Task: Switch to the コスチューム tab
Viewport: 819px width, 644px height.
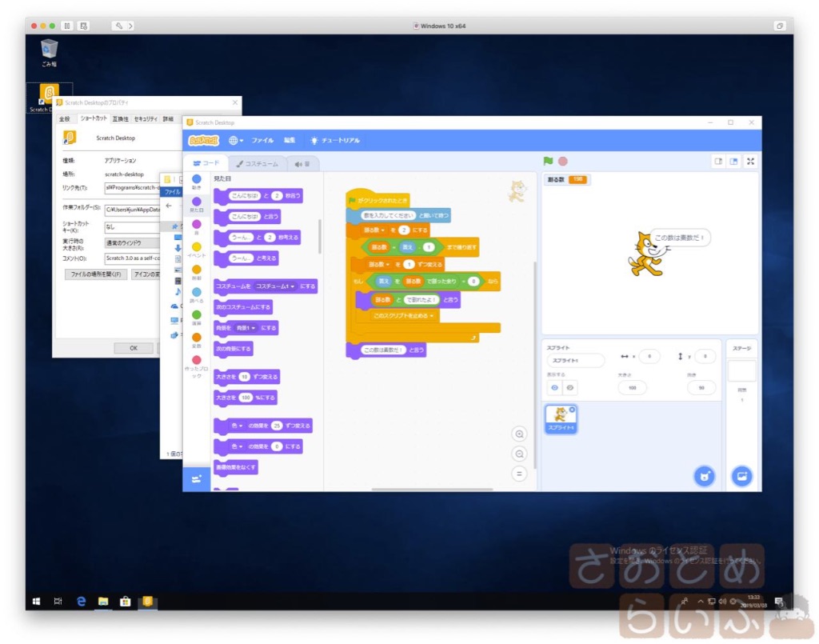Action: 258,164
